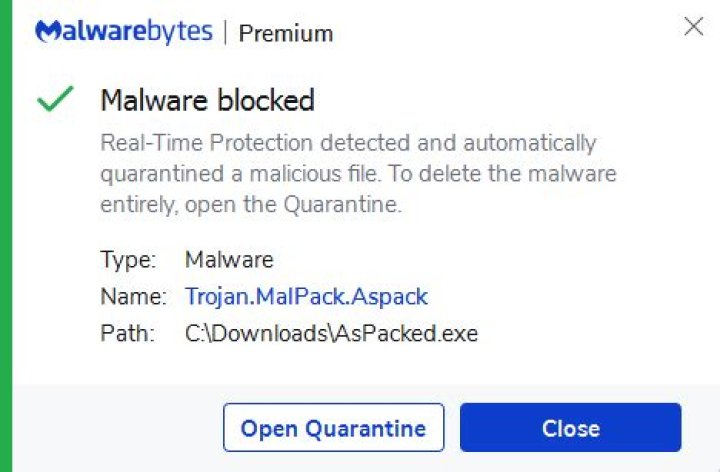Click the Premium edition label
Image resolution: width=720 pixels, height=472 pixels.
tap(286, 33)
